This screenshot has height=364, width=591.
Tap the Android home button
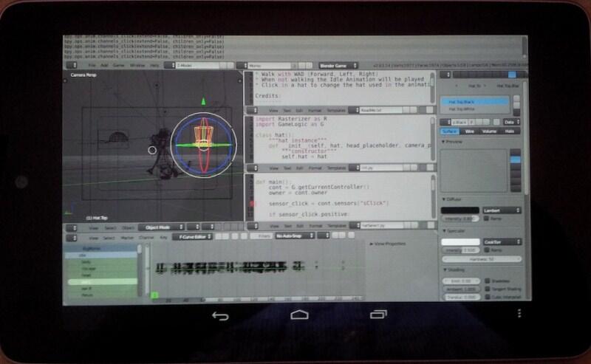coord(299,315)
